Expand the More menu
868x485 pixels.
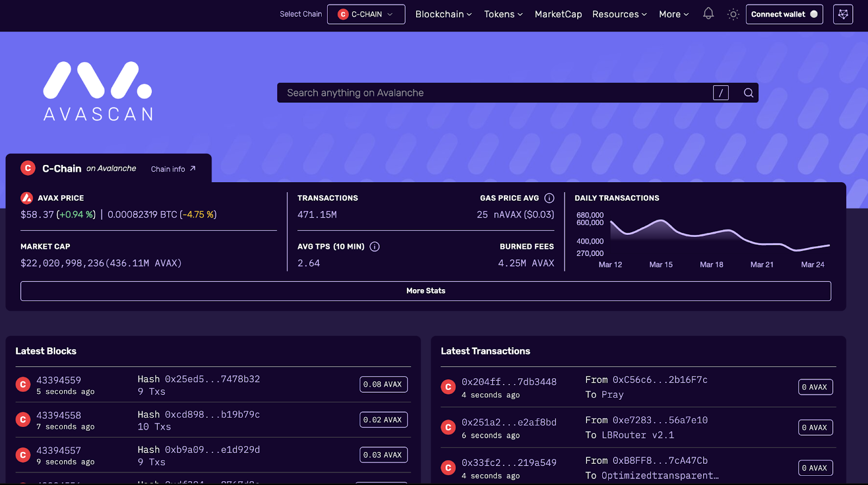coord(674,14)
